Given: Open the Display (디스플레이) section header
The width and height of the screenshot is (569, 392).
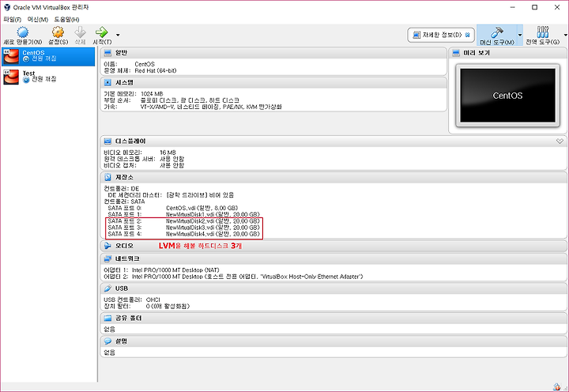Looking at the screenshot, I should pyautogui.click(x=333, y=141).
